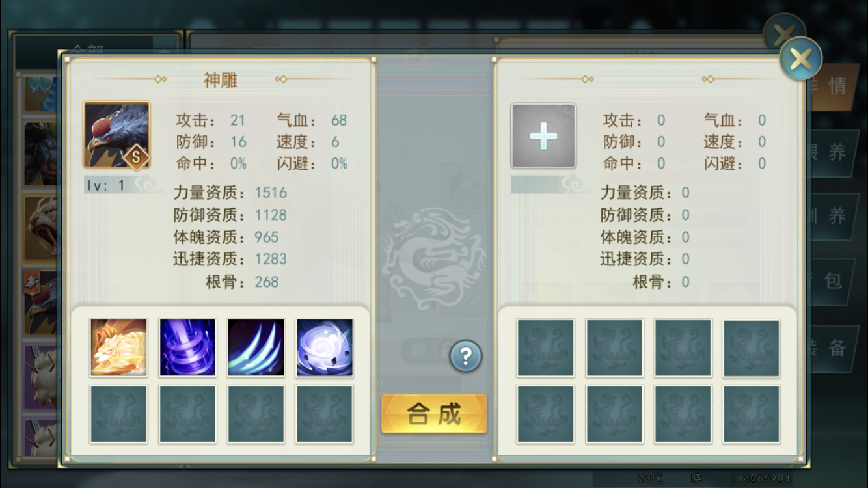Close the synthesis dialog with X
The width and height of the screenshot is (868, 488).
[801, 59]
